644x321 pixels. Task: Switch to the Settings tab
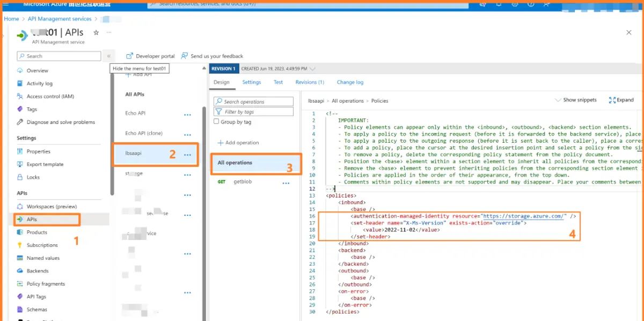click(x=251, y=82)
